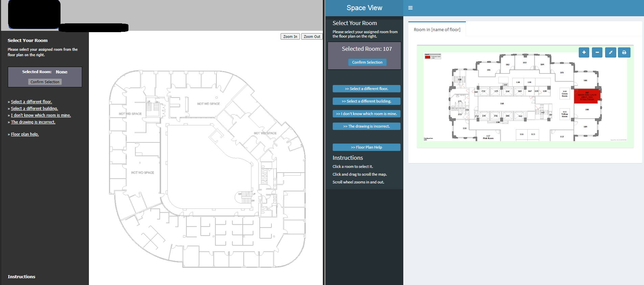Click the 'Space View' header title
This screenshot has height=285, width=644.
pos(364,8)
